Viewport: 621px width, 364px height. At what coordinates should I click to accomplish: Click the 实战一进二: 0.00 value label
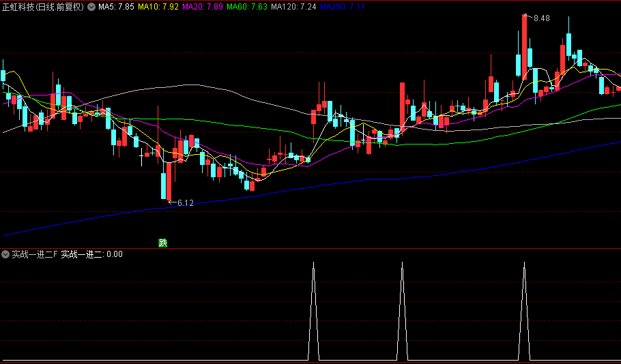[x=92, y=254]
